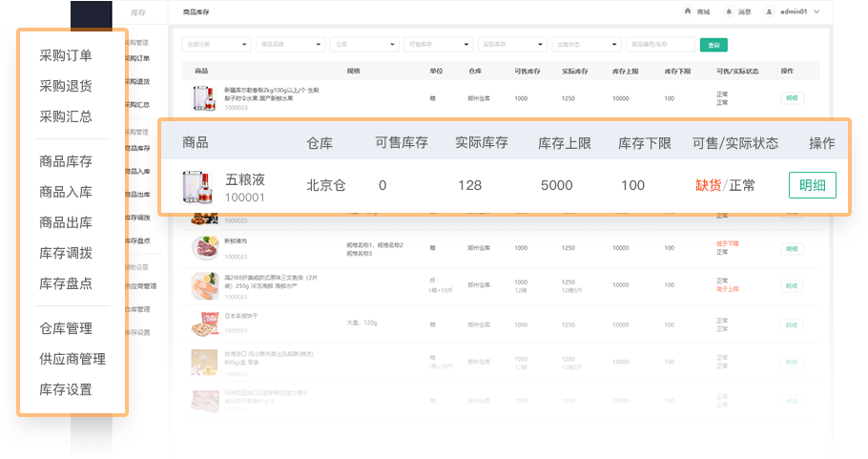The image size is (868, 459).
Task: Click the 商城 home icon in header
Action: [x=688, y=12]
